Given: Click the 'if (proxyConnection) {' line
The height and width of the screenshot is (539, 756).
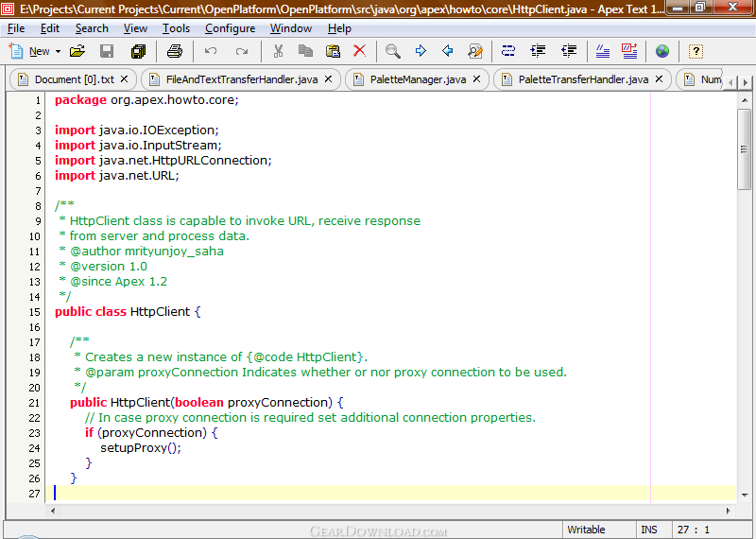Looking at the screenshot, I should click(151, 433).
